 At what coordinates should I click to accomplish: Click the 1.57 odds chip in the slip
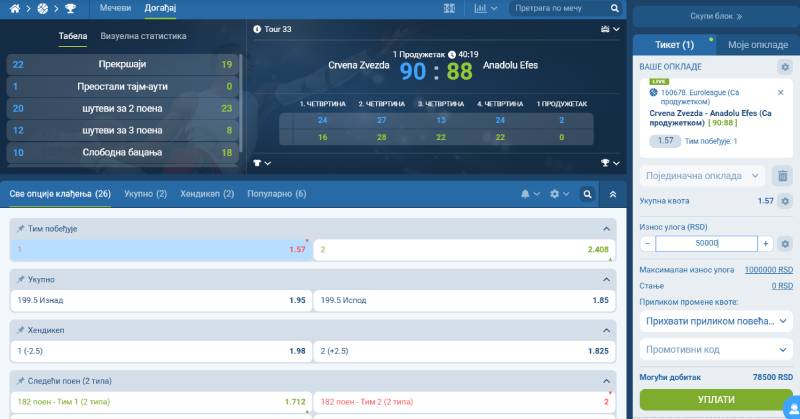click(x=665, y=140)
